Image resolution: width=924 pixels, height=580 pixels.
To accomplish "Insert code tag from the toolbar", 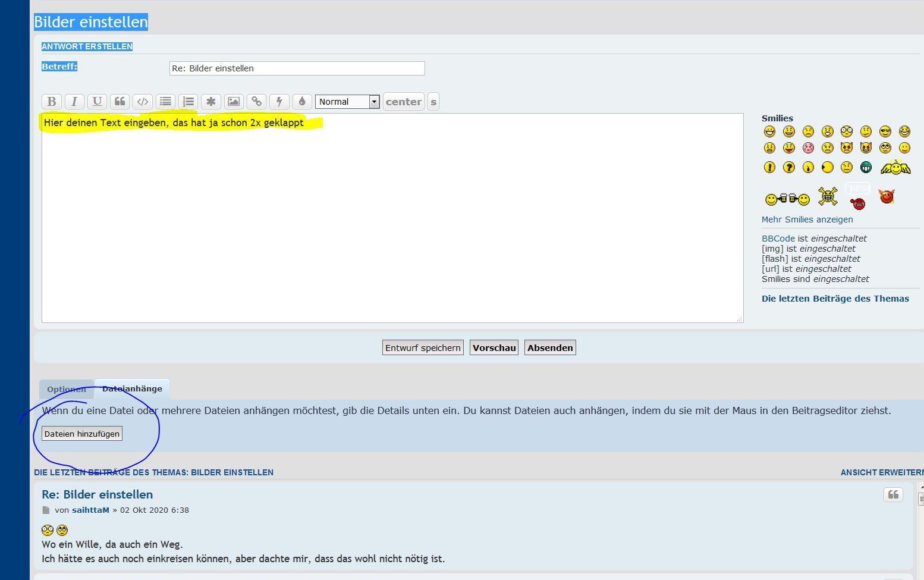I will pyautogui.click(x=143, y=102).
